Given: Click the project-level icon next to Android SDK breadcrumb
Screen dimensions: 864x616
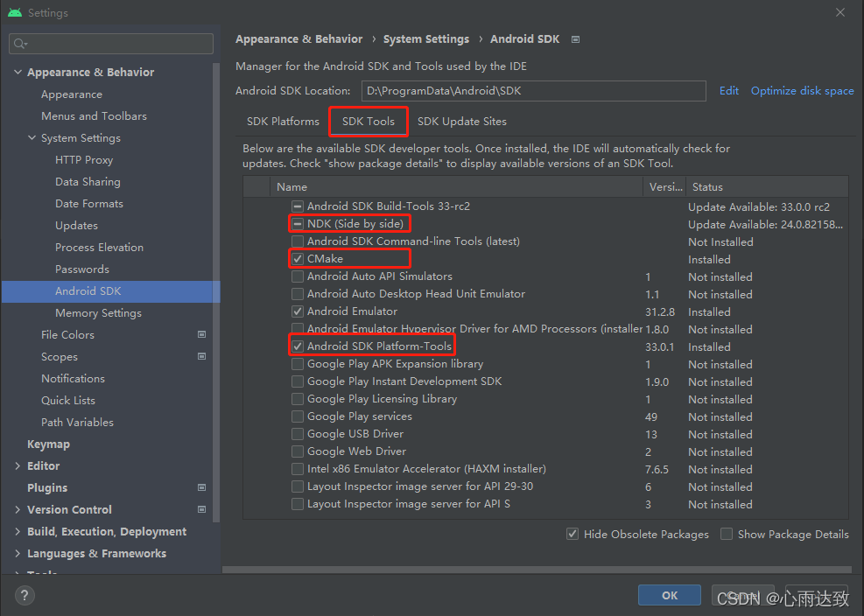Looking at the screenshot, I should 575,39.
